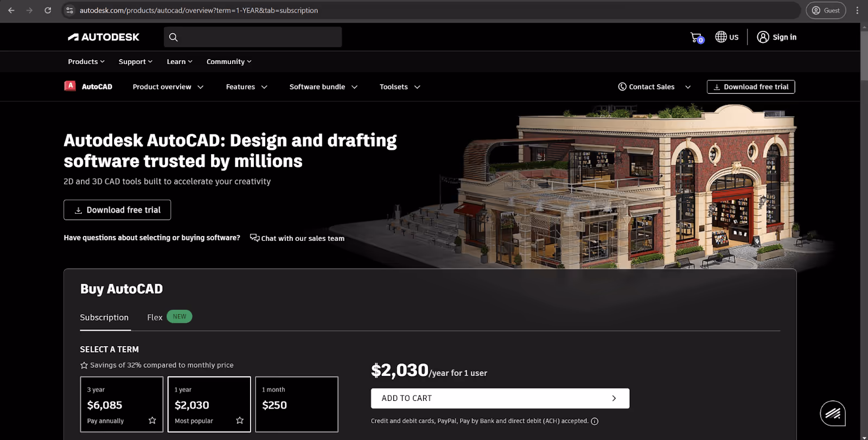Select the 1 year $2,030 term

209,404
